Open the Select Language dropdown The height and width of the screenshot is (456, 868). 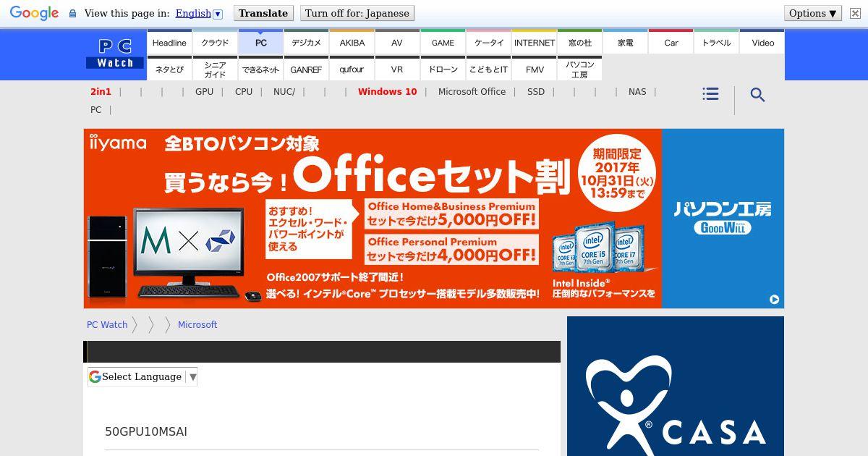(142, 376)
